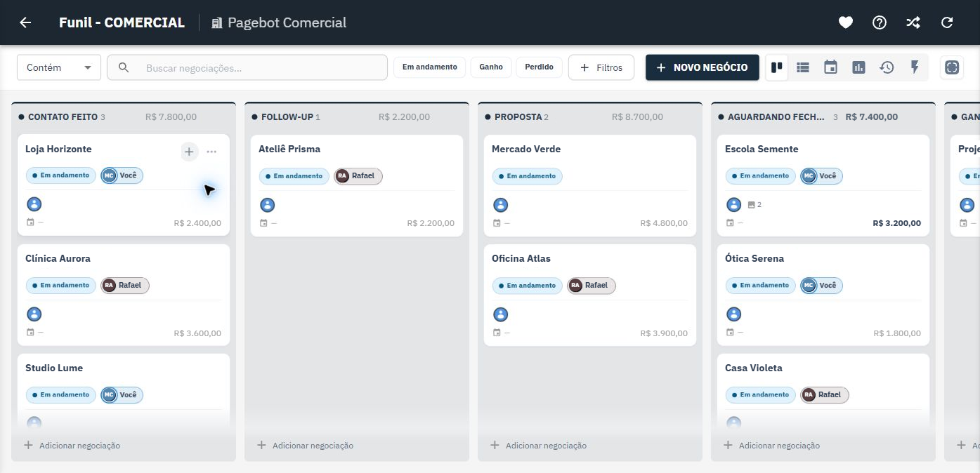The image size is (980, 473).
Task: Open the Contém match dropdown
Action: pos(59,67)
